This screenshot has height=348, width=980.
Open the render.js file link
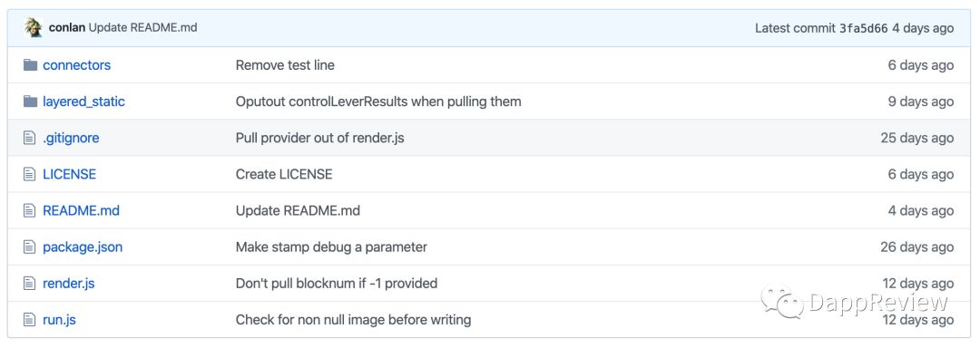(69, 283)
